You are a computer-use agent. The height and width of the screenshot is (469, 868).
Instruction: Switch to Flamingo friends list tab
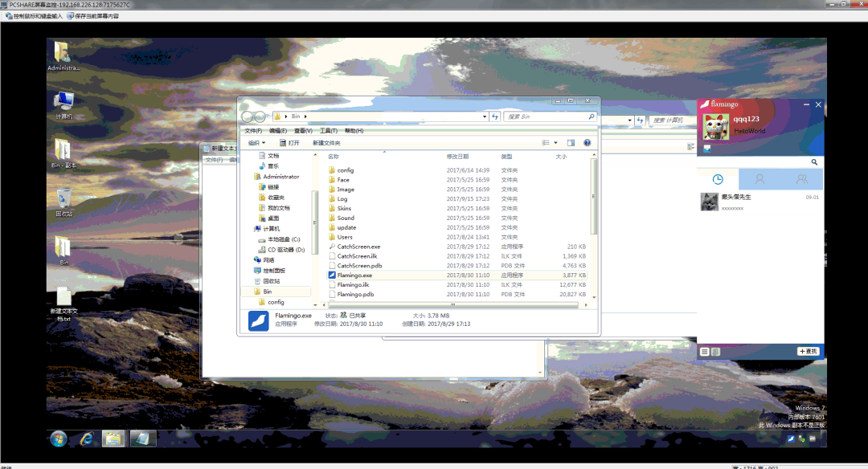tap(759, 179)
